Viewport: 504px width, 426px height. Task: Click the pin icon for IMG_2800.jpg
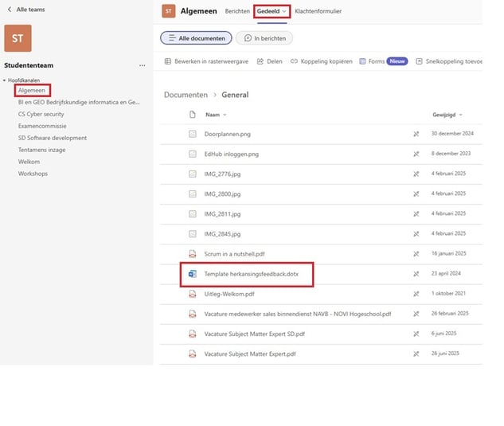[416, 193]
